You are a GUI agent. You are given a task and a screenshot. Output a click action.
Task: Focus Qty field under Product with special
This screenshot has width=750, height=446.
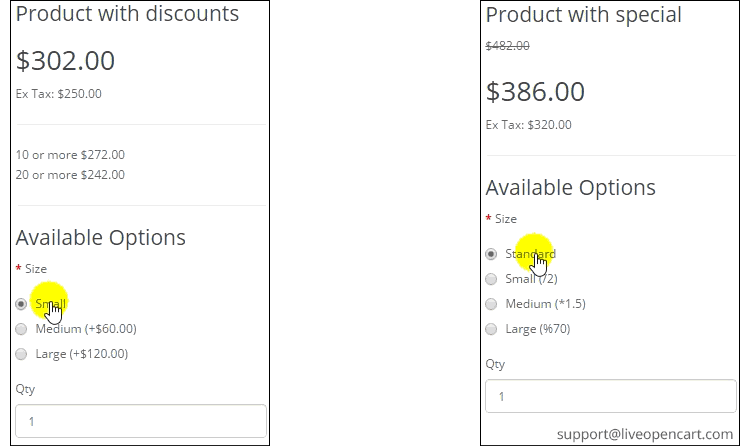point(611,396)
